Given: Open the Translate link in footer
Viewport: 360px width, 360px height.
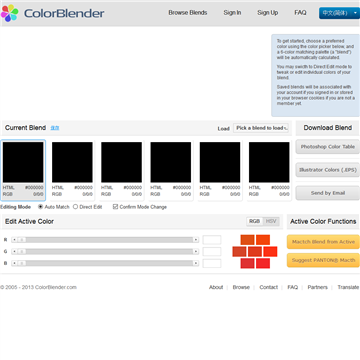Looking at the screenshot, I should pos(348,287).
